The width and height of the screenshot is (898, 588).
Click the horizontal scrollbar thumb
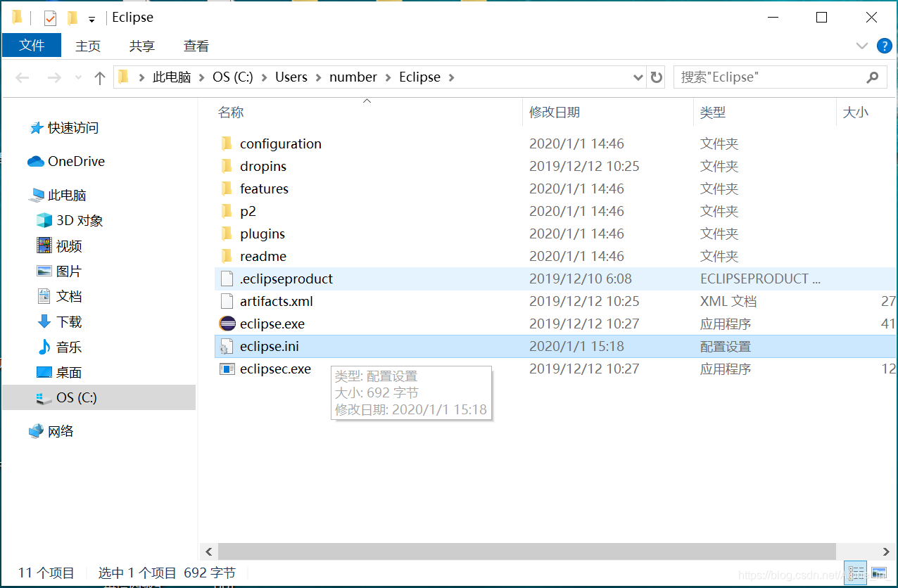[x=526, y=552]
